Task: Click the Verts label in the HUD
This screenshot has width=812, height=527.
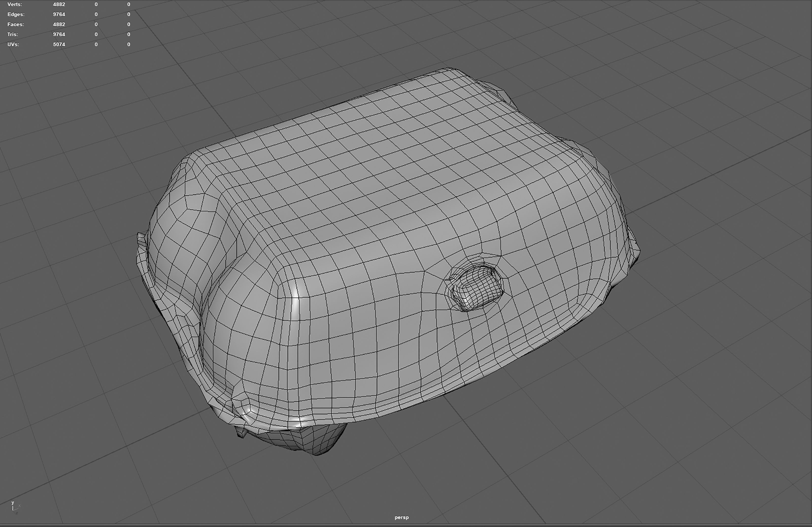Action: pyautogui.click(x=15, y=4)
